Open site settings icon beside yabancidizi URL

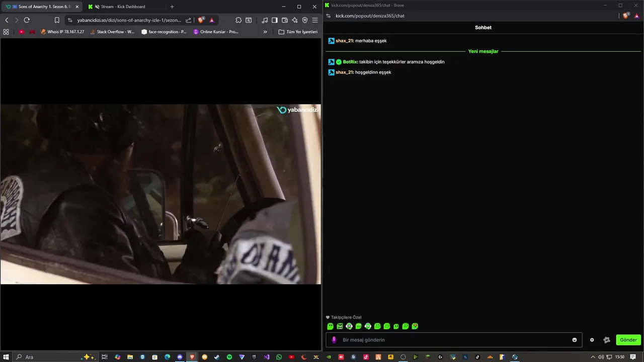69,20
